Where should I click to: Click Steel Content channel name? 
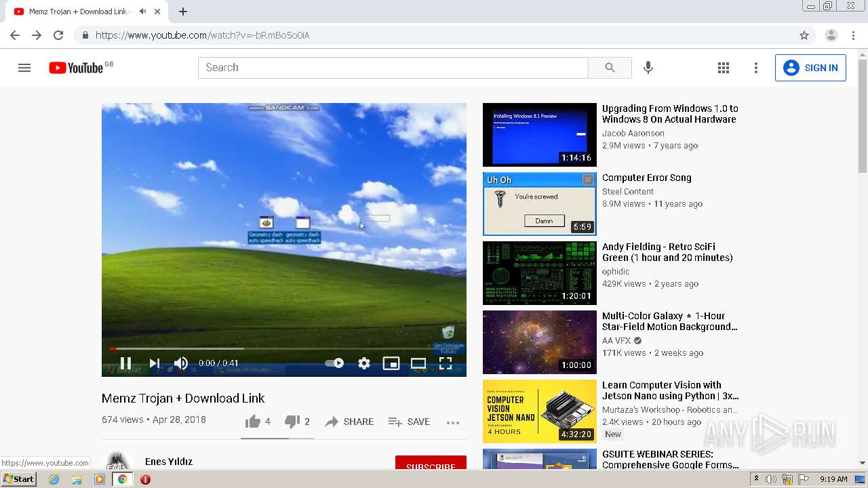tap(628, 192)
